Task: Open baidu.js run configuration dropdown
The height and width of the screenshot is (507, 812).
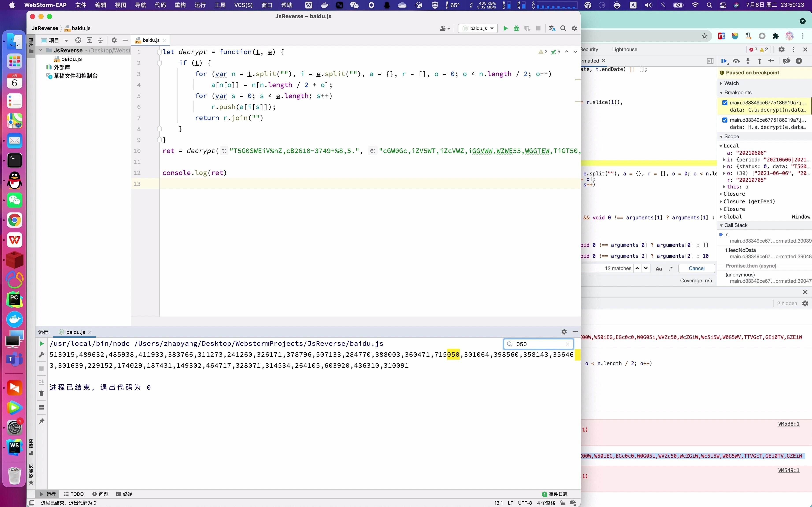Action: (x=478, y=28)
